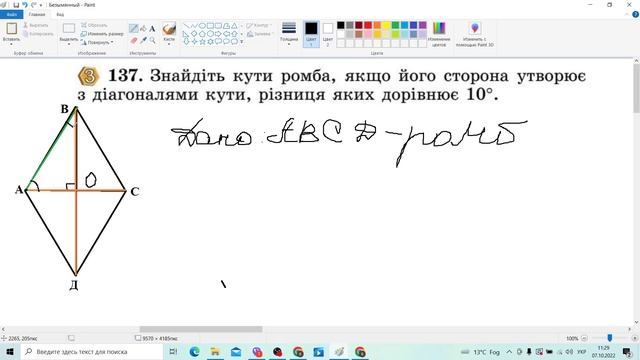Open the File (Файл) menu
The height and width of the screenshot is (360, 640).
click(11, 14)
